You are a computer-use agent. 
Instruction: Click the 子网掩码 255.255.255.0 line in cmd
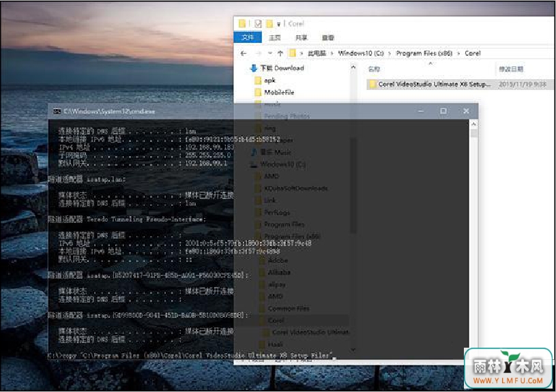pyautogui.click(x=145, y=155)
